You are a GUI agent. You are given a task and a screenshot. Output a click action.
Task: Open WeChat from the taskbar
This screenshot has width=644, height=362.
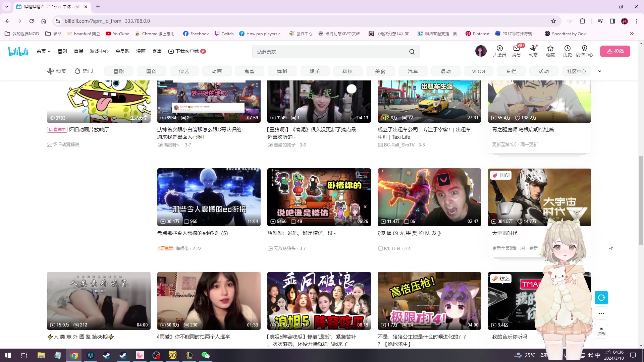(205, 355)
